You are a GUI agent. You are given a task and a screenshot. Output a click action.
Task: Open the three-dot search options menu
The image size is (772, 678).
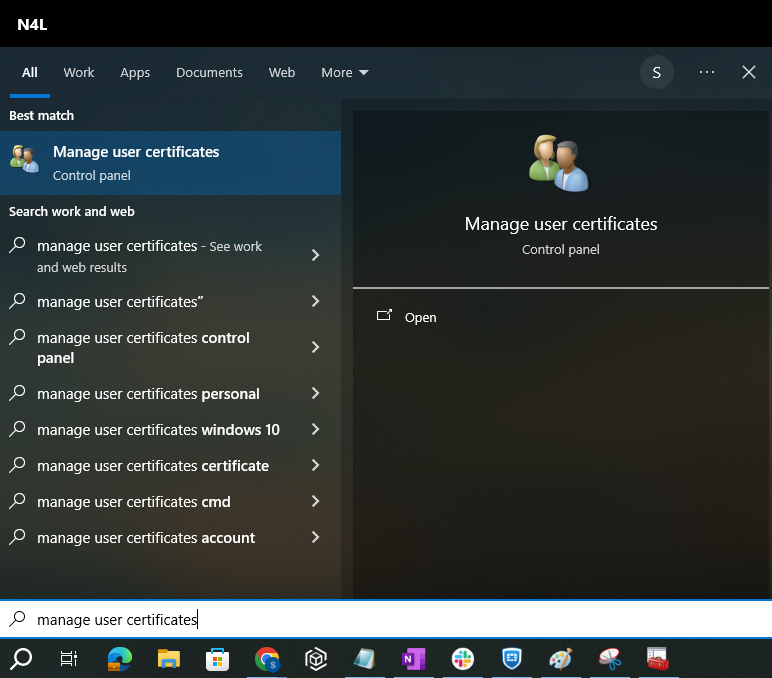coord(707,72)
